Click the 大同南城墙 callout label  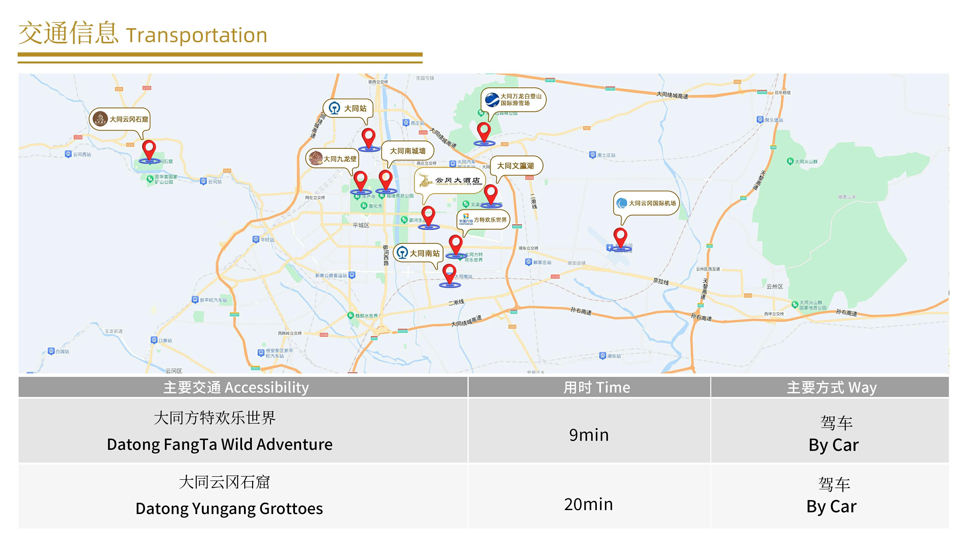pyautogui.click(x=407, y=151)
